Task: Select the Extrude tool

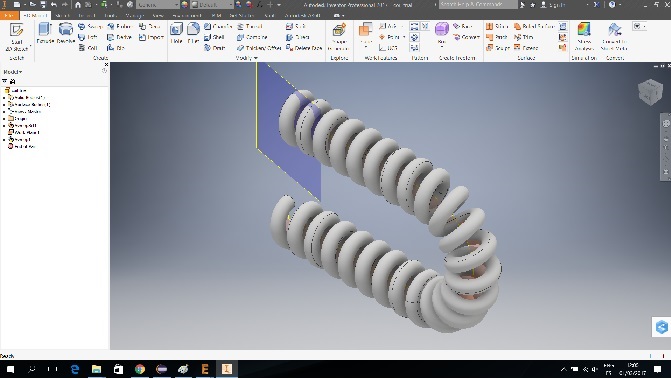Action: tap(45, 33)
